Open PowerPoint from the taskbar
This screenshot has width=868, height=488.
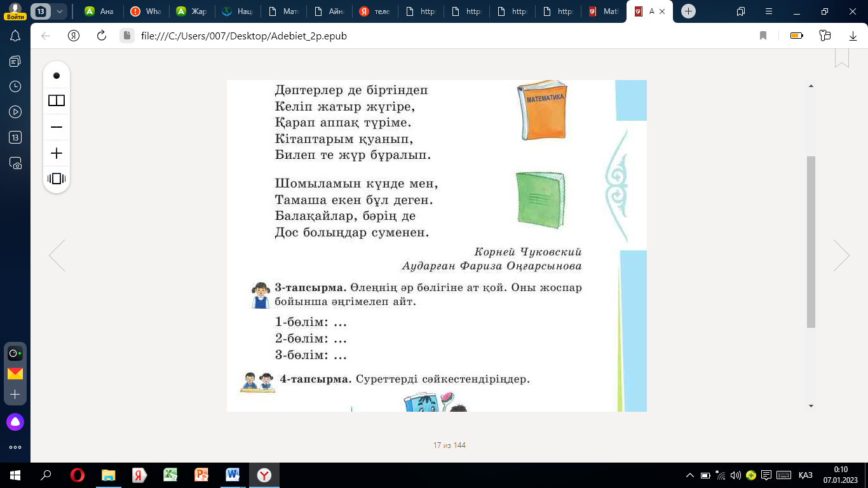[201, 475]
